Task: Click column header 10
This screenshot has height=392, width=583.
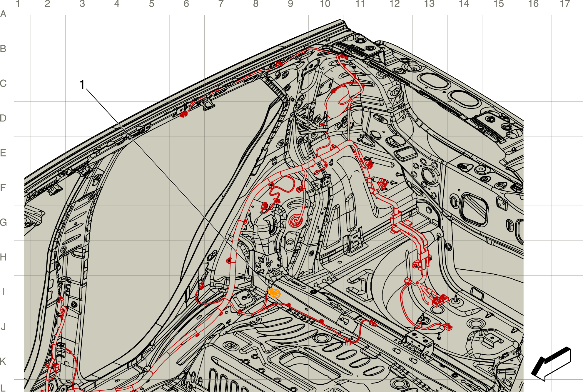Action: pyautogui.click(x=325, y=4)
